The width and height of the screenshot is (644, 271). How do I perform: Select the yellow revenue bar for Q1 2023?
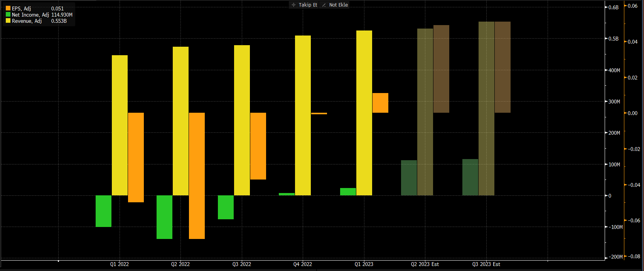click(364, 113)
